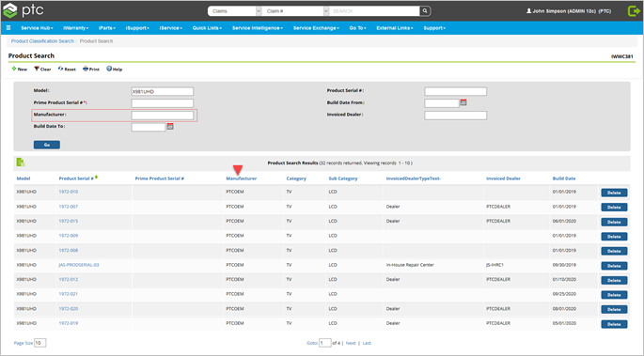Click the Page Size input box

[x=39, y=343]
